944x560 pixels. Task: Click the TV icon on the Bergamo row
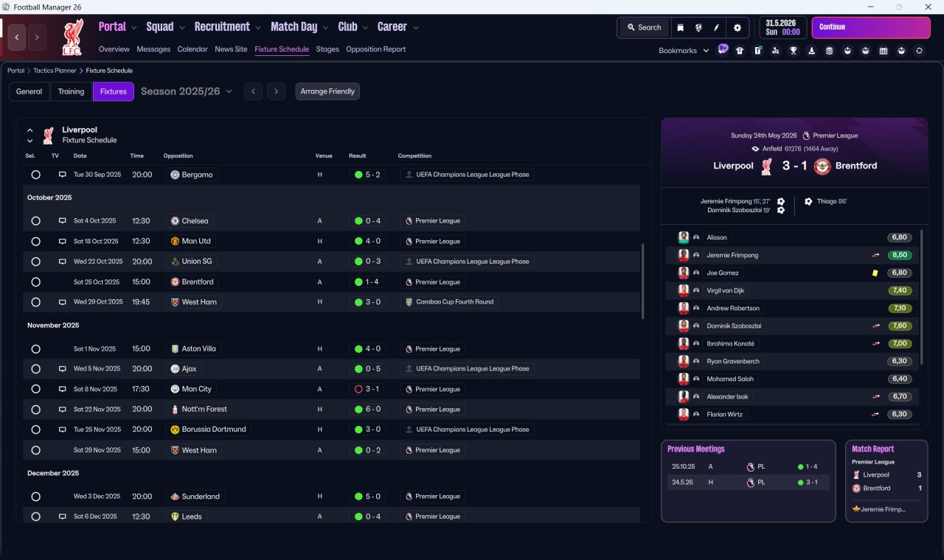tap(63, 175)
